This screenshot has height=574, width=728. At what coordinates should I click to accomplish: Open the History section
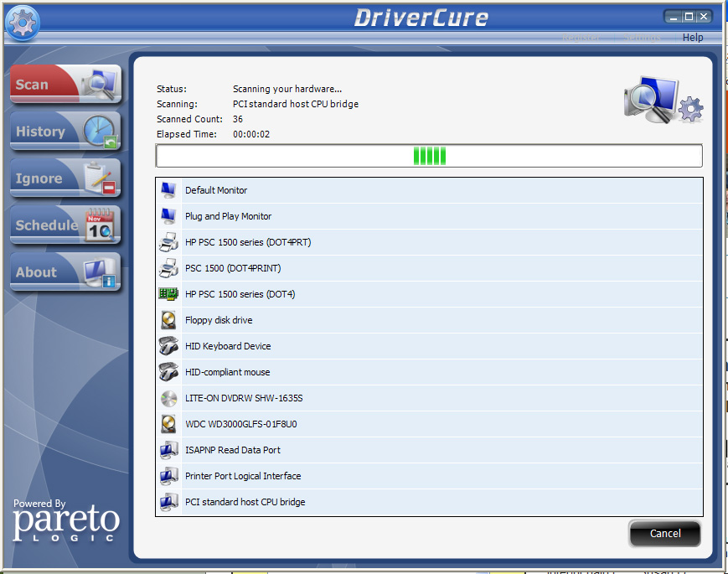pyautogui.click(x=65, y=131)
